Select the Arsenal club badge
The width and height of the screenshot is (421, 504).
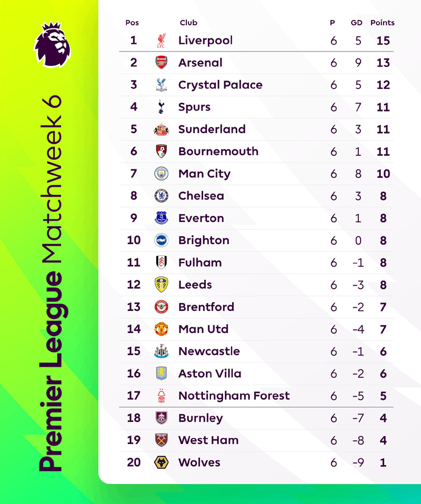click(x=161, y=63)
